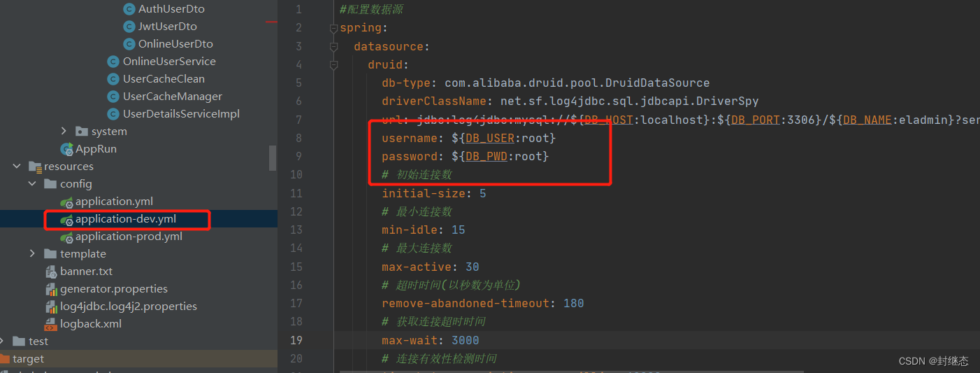Click the UserCacheClean class icon

113,79
